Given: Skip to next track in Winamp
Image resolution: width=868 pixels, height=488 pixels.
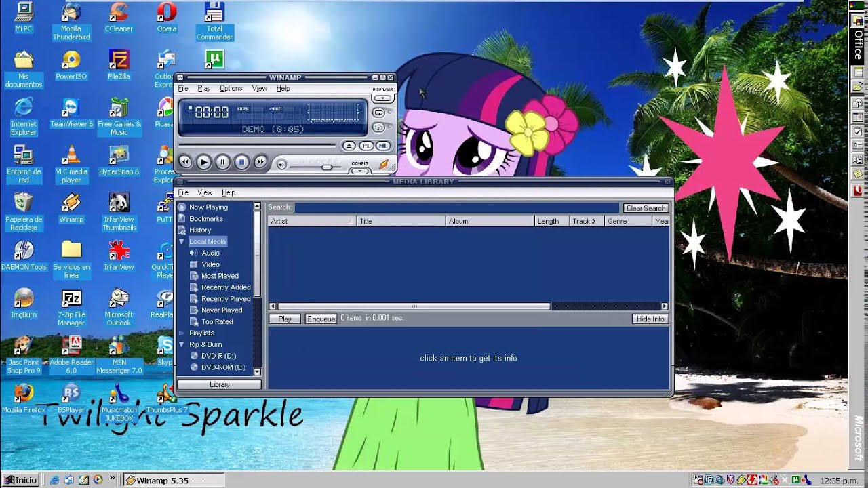Looking at the screenshot, I should pyautogui.click(x=260, y=162).
